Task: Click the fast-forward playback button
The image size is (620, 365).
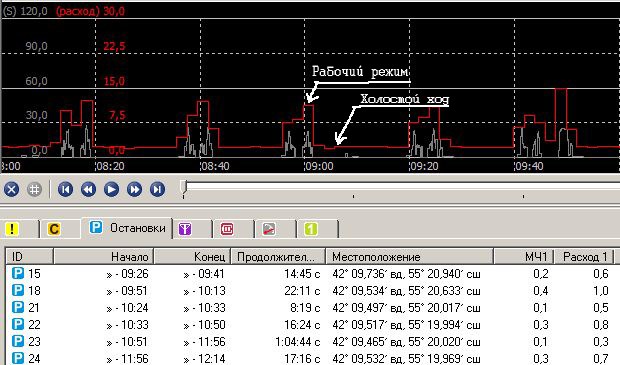Action: point(134,189)
